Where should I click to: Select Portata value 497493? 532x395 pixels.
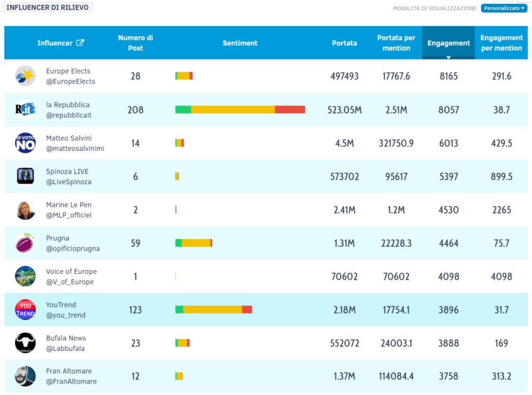(x=344, y=76)
